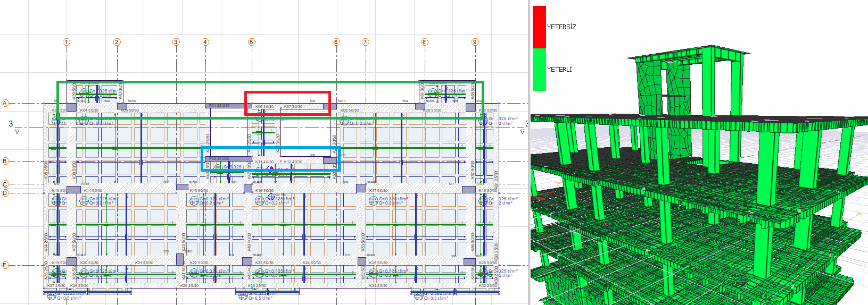This screenshot has width=868, height=305.
Task: Select shear wall P02 25/240
Action: tap(219, 159)
